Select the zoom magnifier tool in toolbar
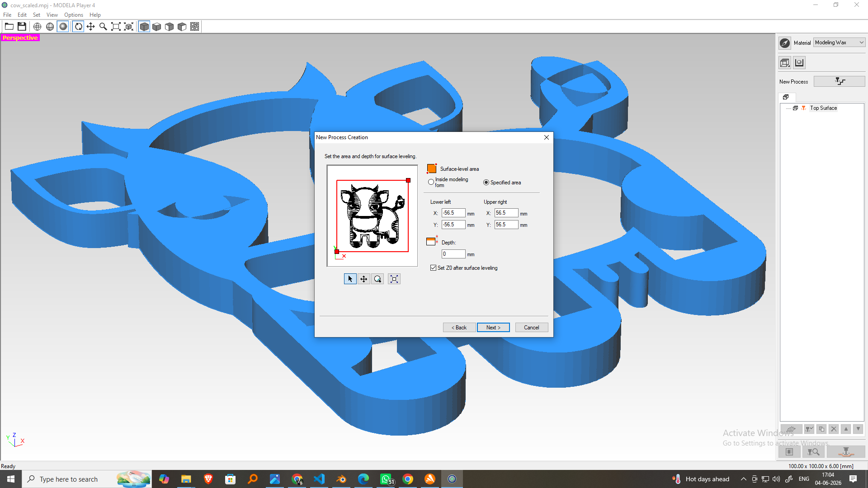This screenshot has width=868, height=488. coord(104,27)
